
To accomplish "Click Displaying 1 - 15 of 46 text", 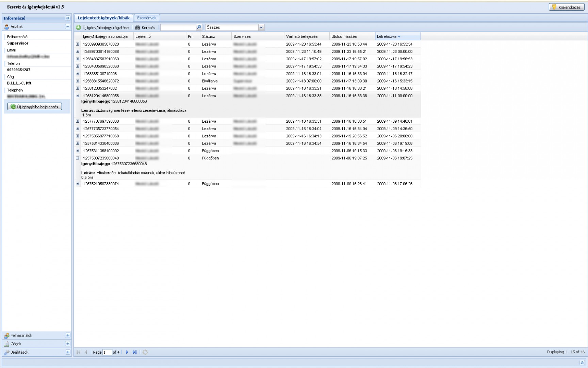I will (x=566, y=352).
